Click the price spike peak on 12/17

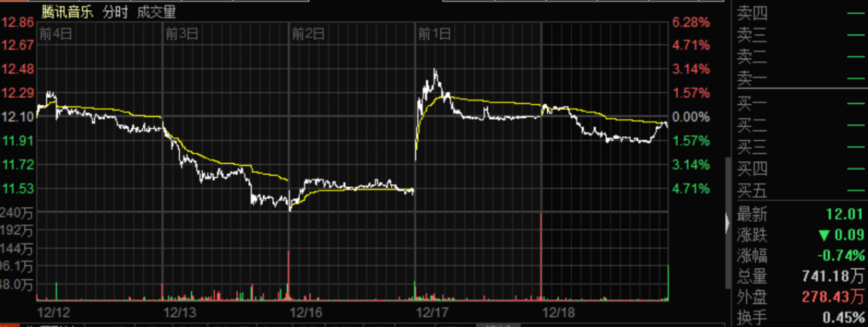[x=435, y=70]
